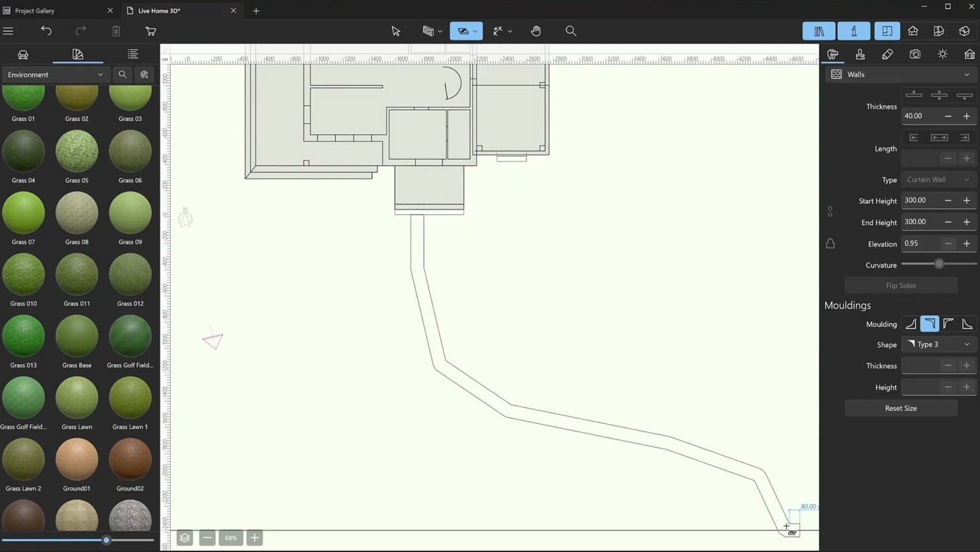Expand the Environment category dropdown

tap(55, 75)
